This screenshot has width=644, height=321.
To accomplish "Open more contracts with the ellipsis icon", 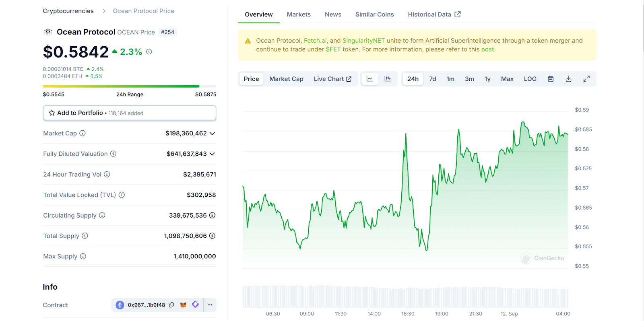I will tap(210, 305).
